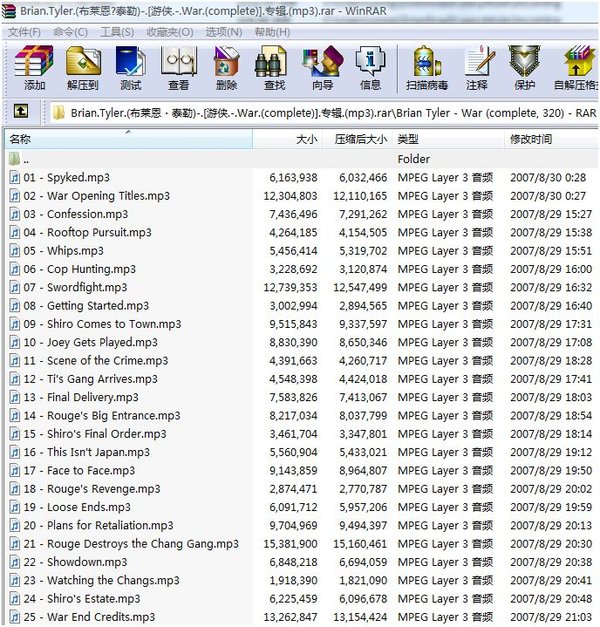Viewport: 600px width, 627px height.
Task: Open the 文件(F) menu
Action: pyautogui.click(x=24, y=32)
